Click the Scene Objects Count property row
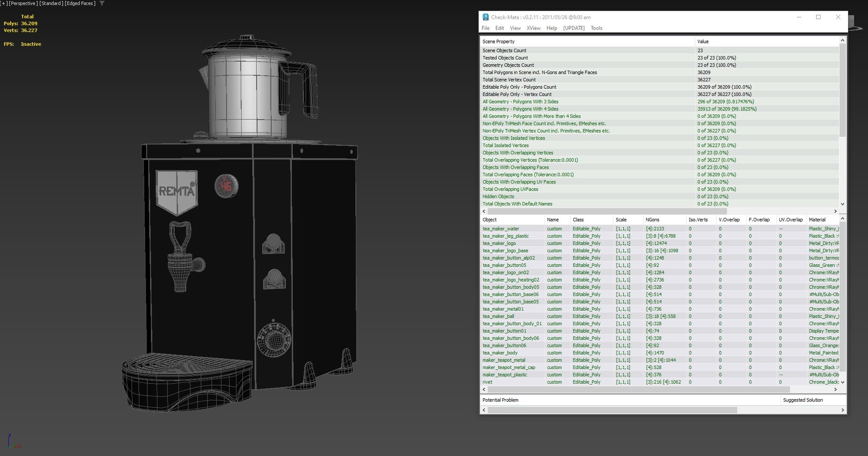Image resolution: width=868 pixels, height=456 pixels. [660, 51]
